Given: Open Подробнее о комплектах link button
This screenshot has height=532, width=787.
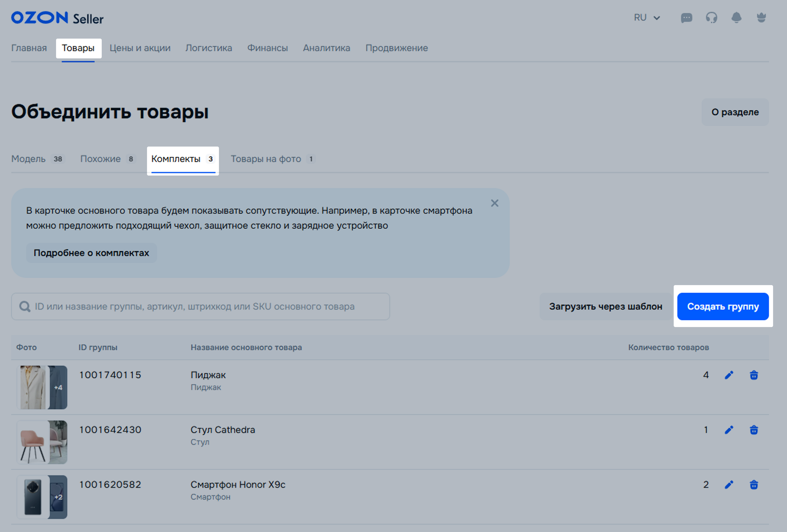Looking at the screenshot, I should 91,253.
